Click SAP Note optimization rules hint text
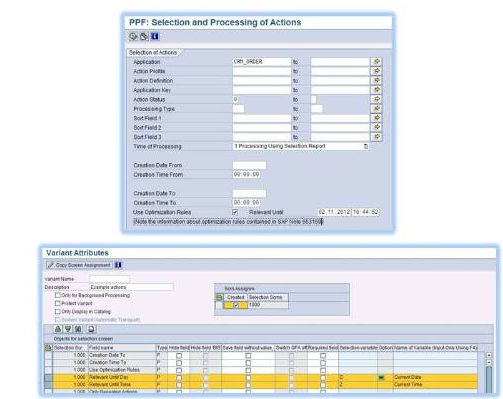 point(228,222)
